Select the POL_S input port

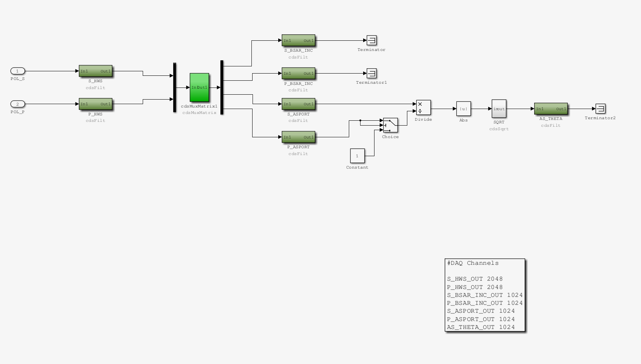(17, 71)
